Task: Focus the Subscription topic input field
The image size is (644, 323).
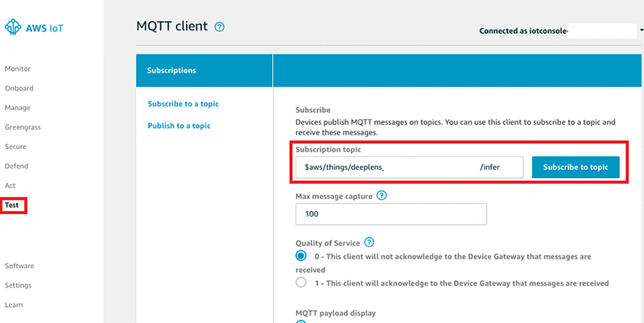Action: click(410, 168)
